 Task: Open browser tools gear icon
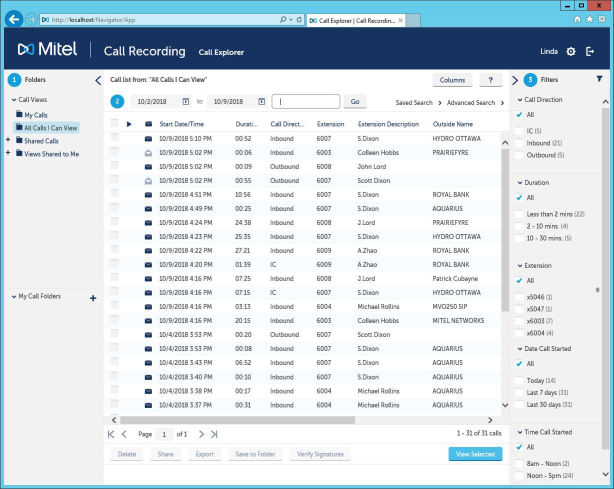[602, 19]
